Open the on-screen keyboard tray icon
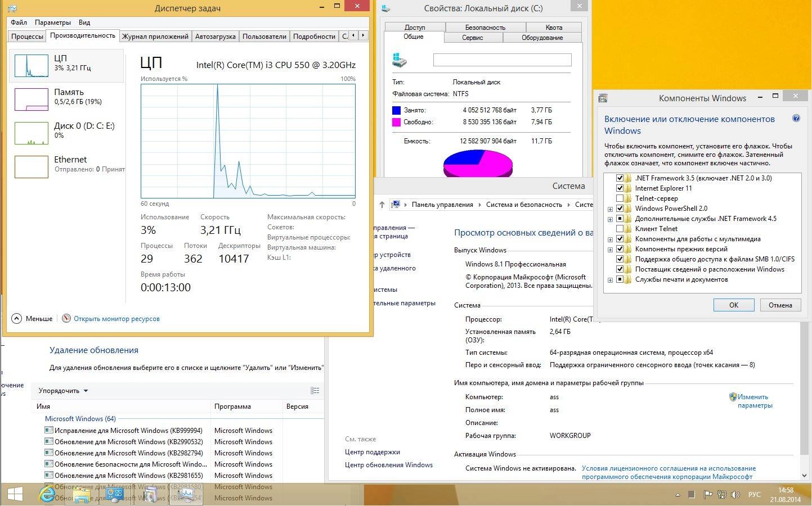The width and height of the screenshot is (812, 506). 692,495
